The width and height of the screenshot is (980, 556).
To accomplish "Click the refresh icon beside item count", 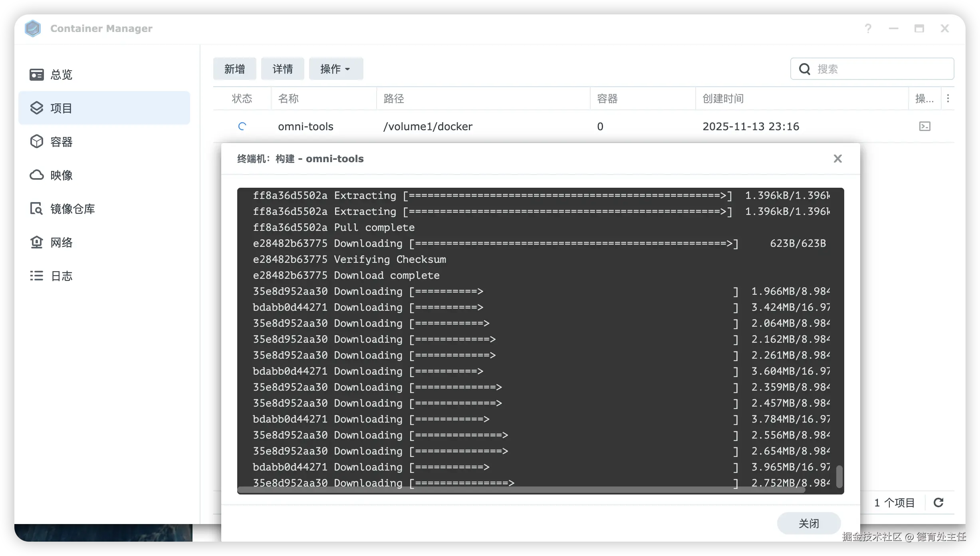I will [x=938, y=502].
